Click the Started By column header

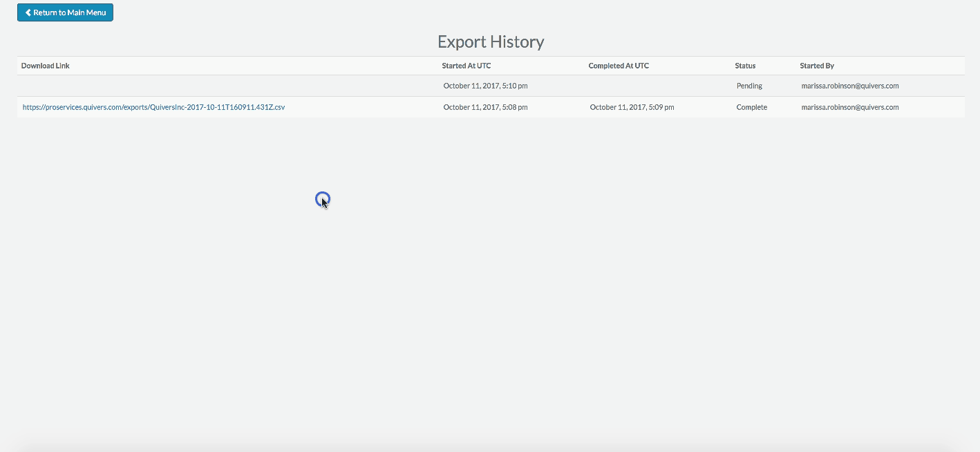[817, 66]
